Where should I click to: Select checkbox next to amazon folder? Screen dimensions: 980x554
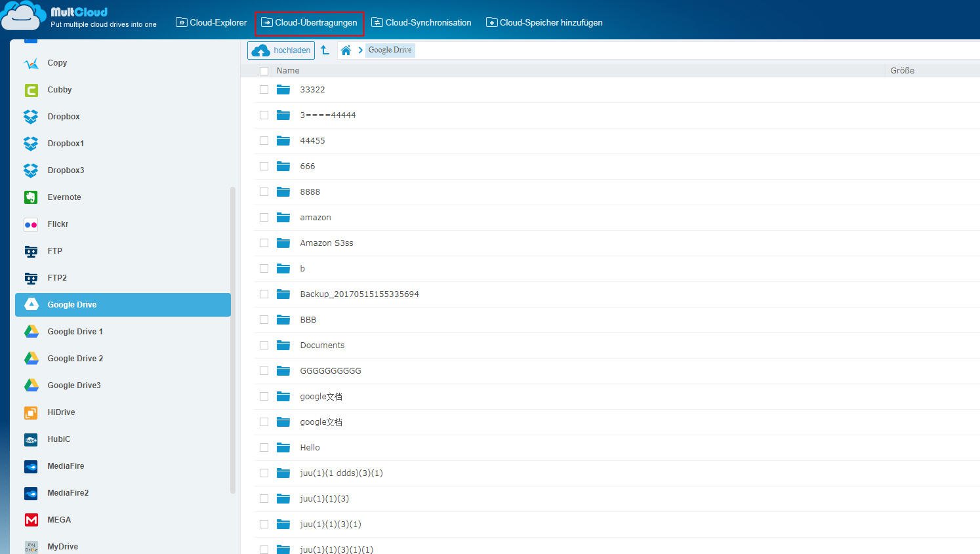pos(264,218)
